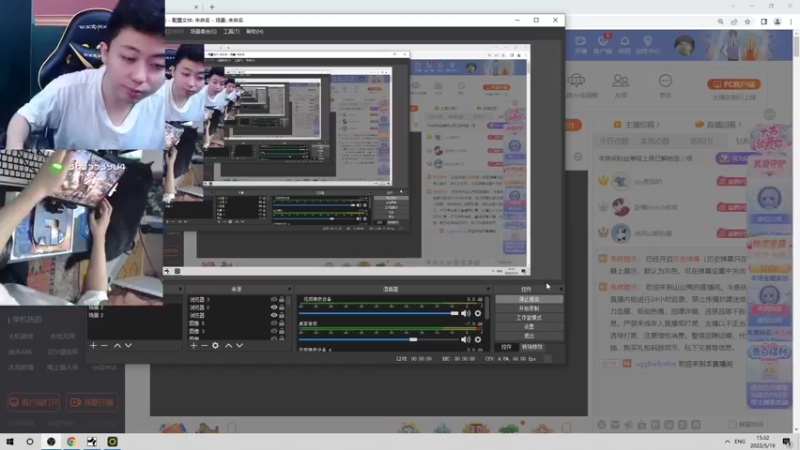
Task: Show hidden system tray icons chevron
Action: (x=727, y=441)
